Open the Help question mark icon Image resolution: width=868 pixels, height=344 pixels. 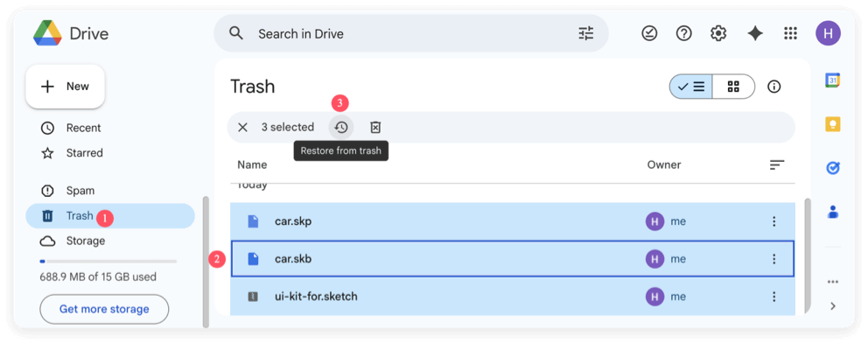(x=683, y=33)
